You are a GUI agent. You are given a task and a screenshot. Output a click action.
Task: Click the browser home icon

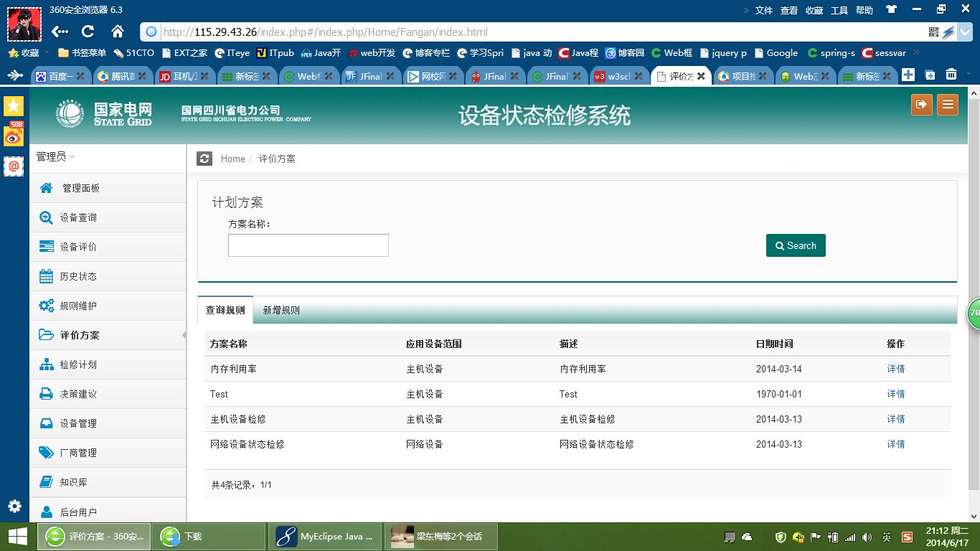pos(118,32)
